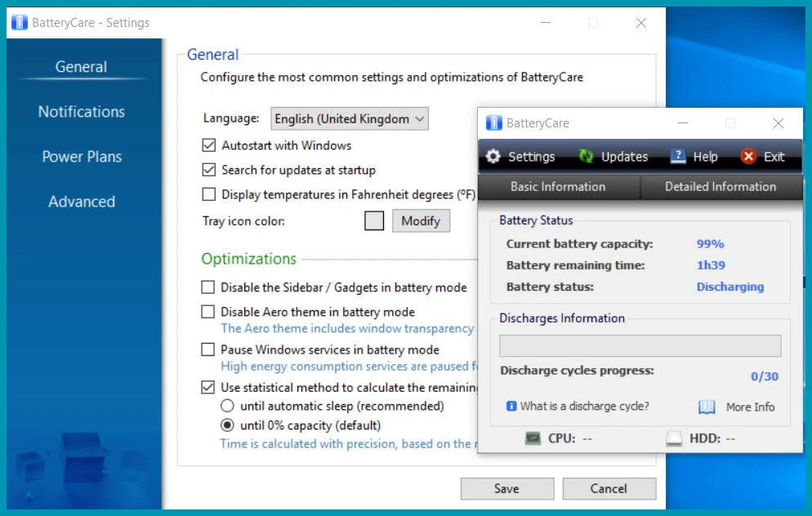Image resolution: width=812 pixels, height=516 pixels.
Task: Click the Exit label in toolbar
Action: coord(774,156)
